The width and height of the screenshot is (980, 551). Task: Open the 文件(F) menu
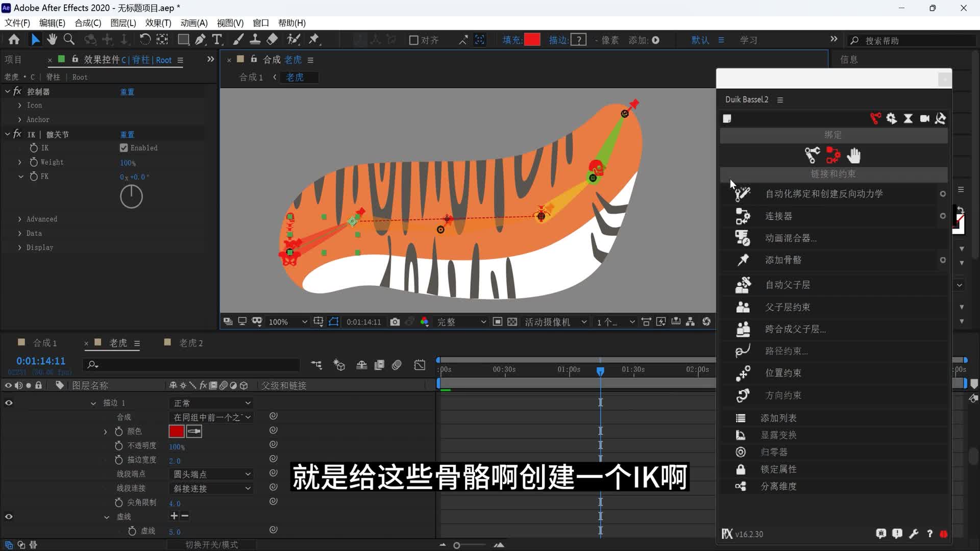17,23
